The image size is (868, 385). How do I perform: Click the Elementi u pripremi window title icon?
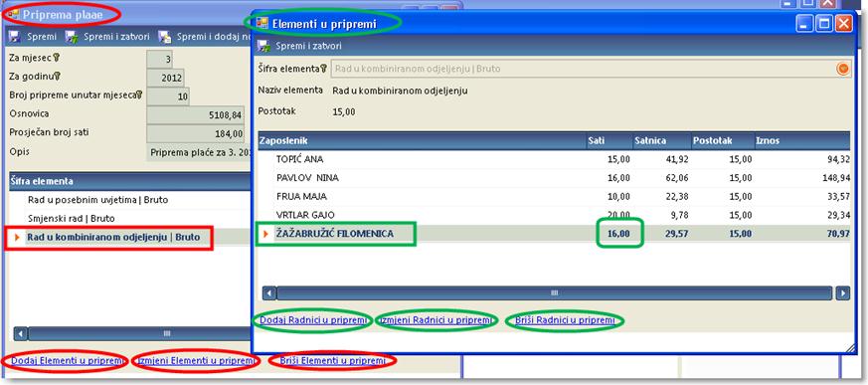click(x=261, y=24)
